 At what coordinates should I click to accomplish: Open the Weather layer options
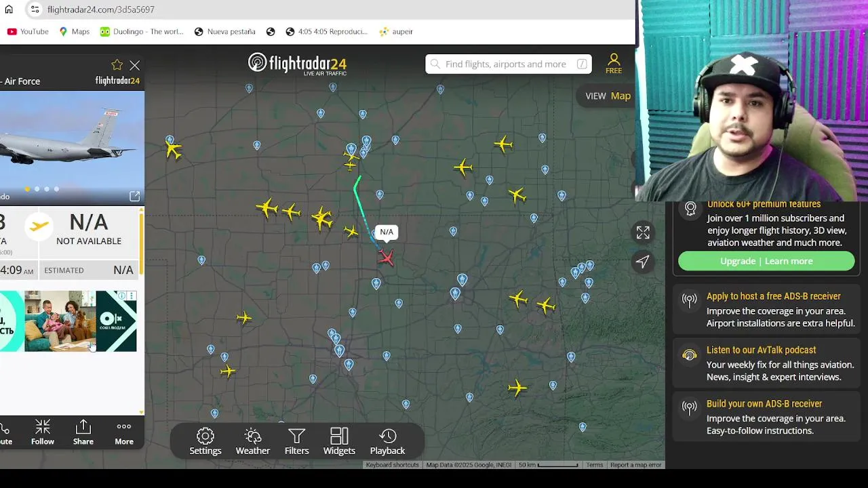[x=252, y=441]
